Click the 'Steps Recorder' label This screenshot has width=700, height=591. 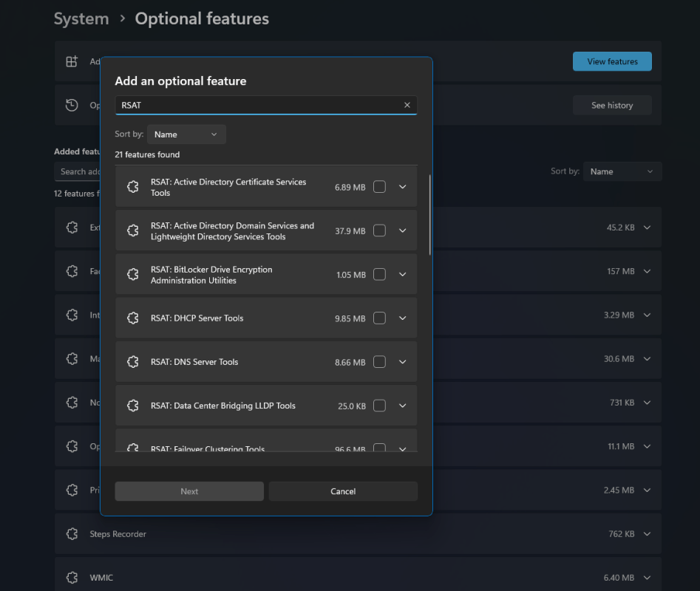point(118,534)
